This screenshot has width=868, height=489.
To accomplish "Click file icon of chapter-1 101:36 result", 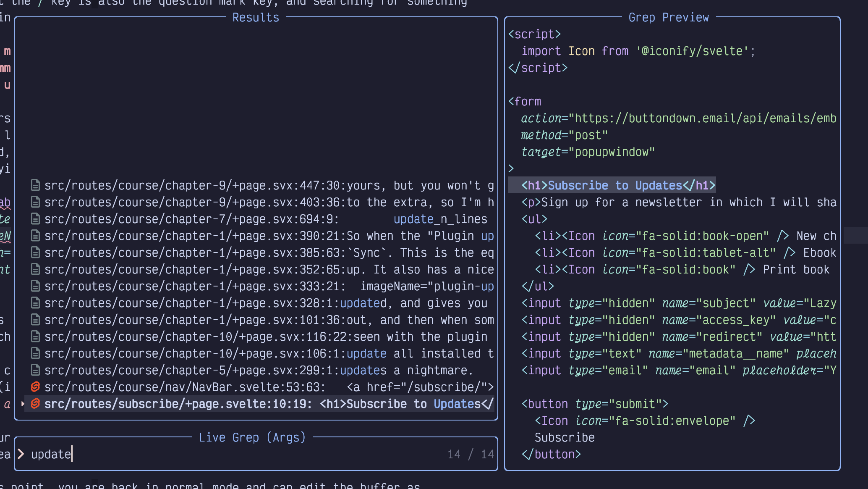I will pos(36,320).
